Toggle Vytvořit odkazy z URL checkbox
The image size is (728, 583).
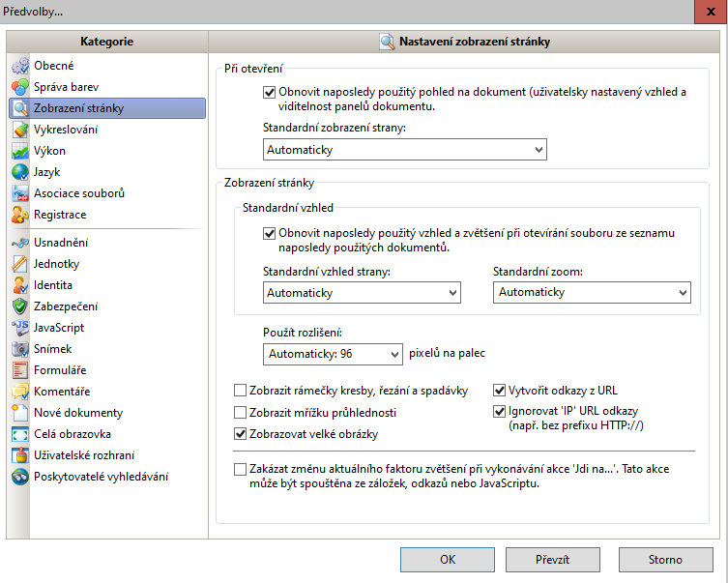500,391
